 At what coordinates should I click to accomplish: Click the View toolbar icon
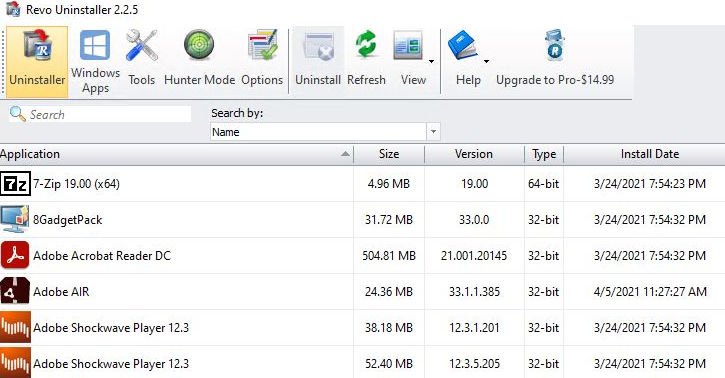point(408,46)
